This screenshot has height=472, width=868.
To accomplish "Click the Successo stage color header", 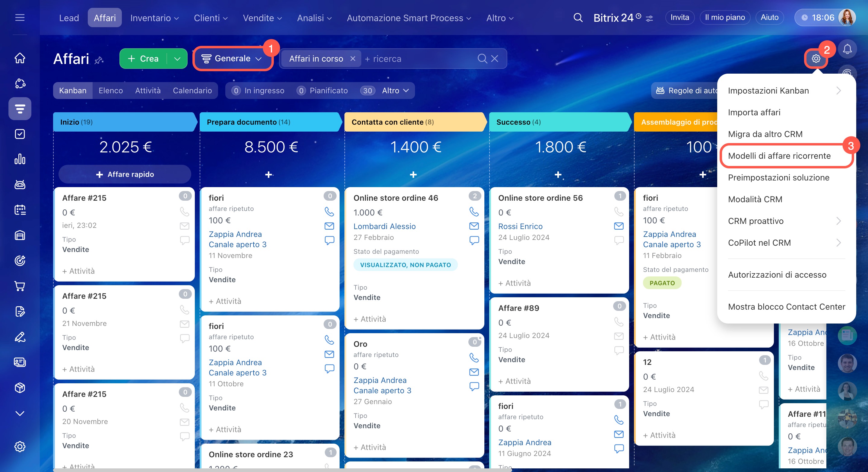I will coord(559,122).
